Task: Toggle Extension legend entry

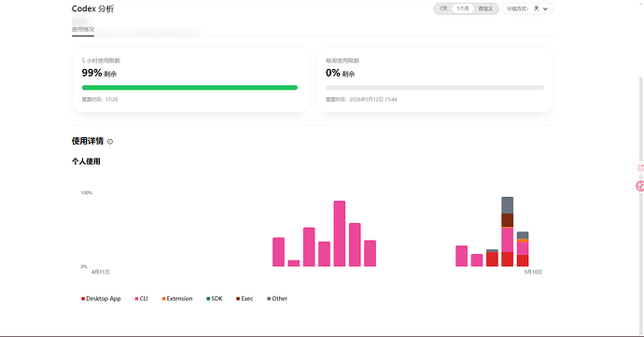Action: point(177,299)
